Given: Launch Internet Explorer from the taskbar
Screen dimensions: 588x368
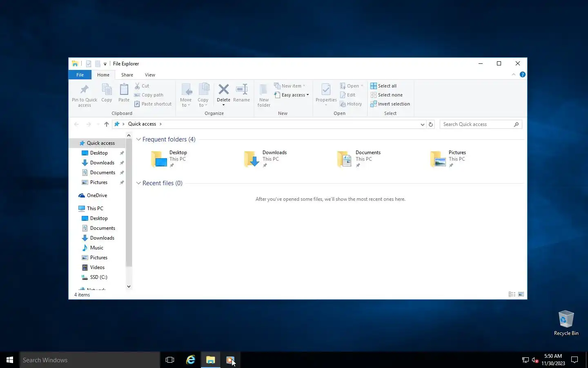Looking at the screenshot, I should (190, 360).
